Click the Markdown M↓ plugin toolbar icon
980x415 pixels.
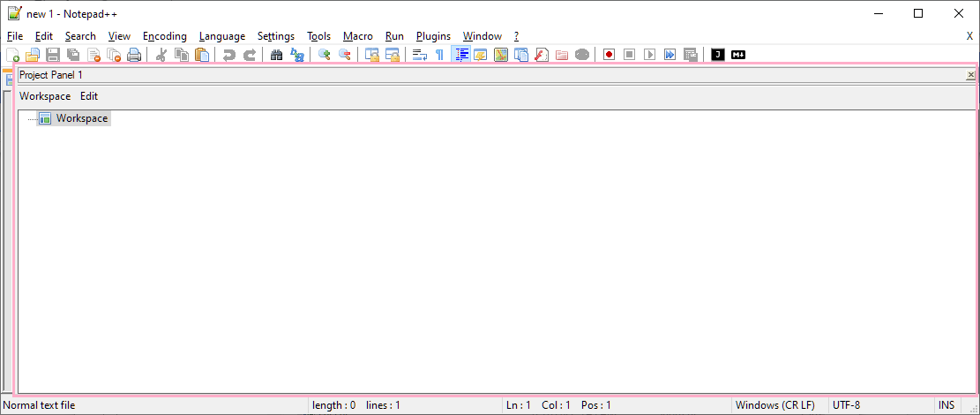738,55
